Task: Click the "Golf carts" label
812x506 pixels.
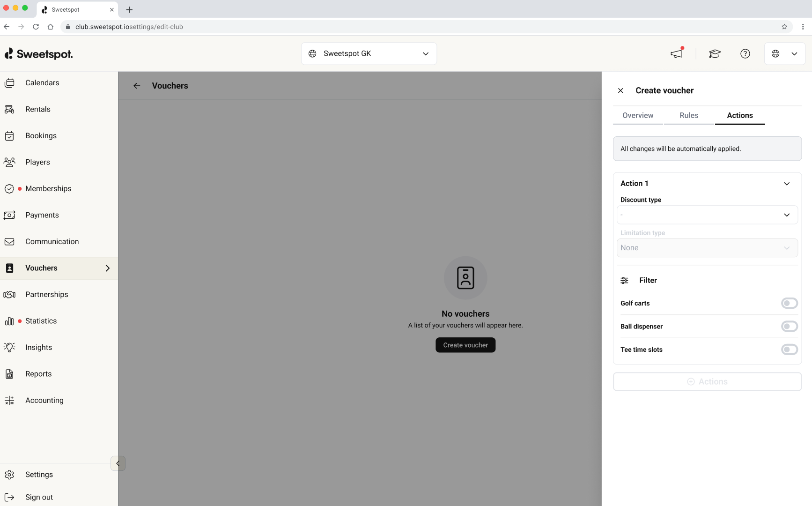Action: (635, 303)
